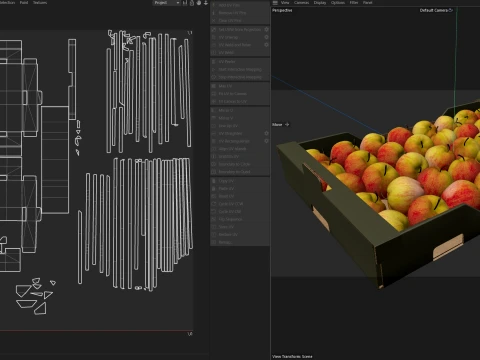Click the UV Rectangularize icon

click(x=214, y=141)
